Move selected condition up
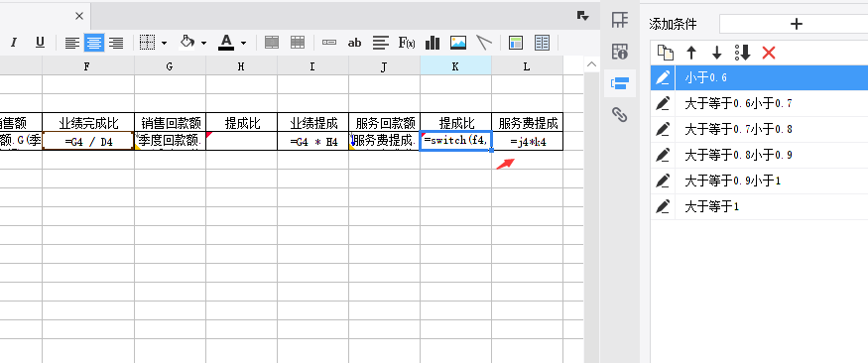868x363 pixels. click(691, 53)
